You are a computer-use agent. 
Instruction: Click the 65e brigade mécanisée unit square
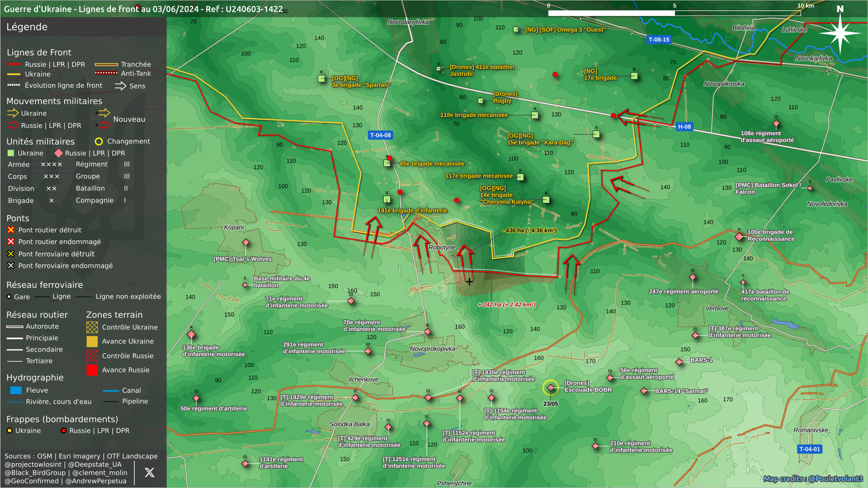(387, 163)
